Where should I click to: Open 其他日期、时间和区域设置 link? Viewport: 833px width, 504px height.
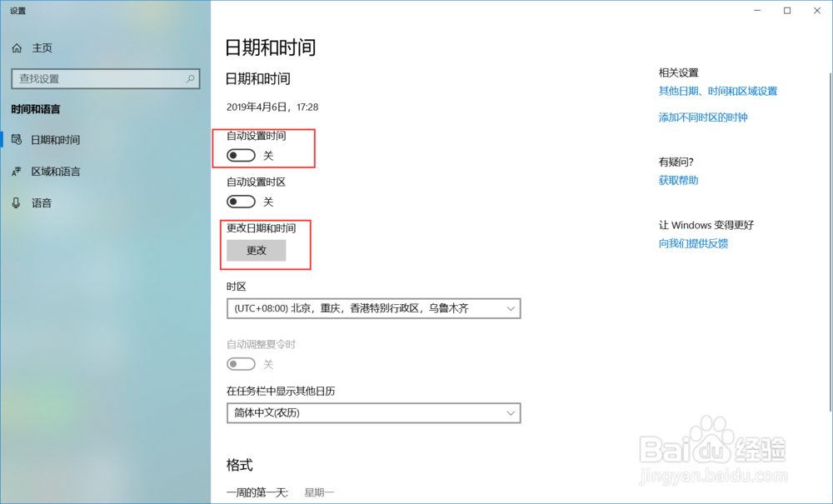click(719, 91)
